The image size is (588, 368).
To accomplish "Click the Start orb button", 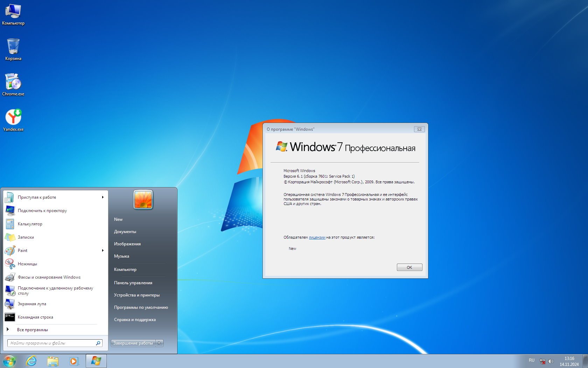I will (x=9, y=361).
